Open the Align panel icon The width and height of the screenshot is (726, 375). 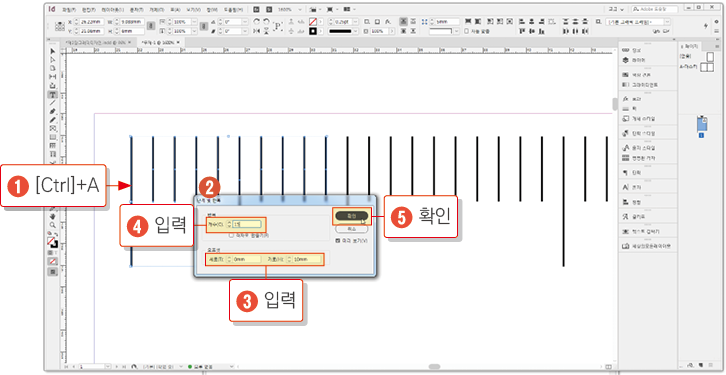coord(625,202)
